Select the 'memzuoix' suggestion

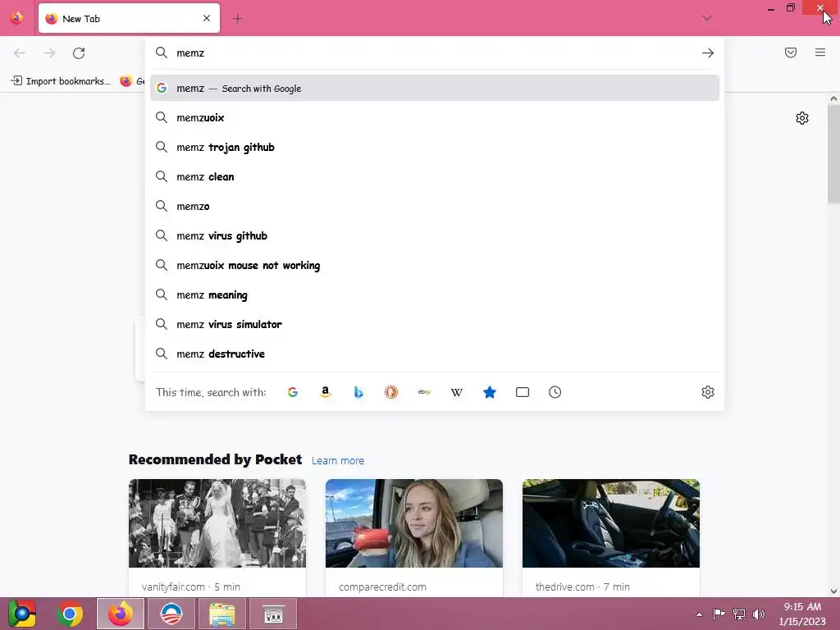click(435, 118)
